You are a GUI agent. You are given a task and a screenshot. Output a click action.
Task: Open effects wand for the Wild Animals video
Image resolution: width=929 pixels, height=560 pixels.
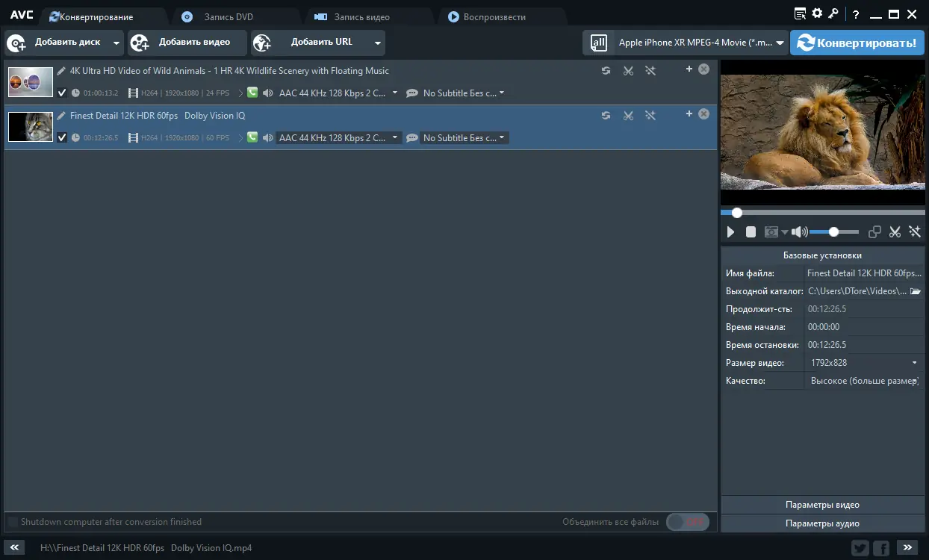(650, 71)
